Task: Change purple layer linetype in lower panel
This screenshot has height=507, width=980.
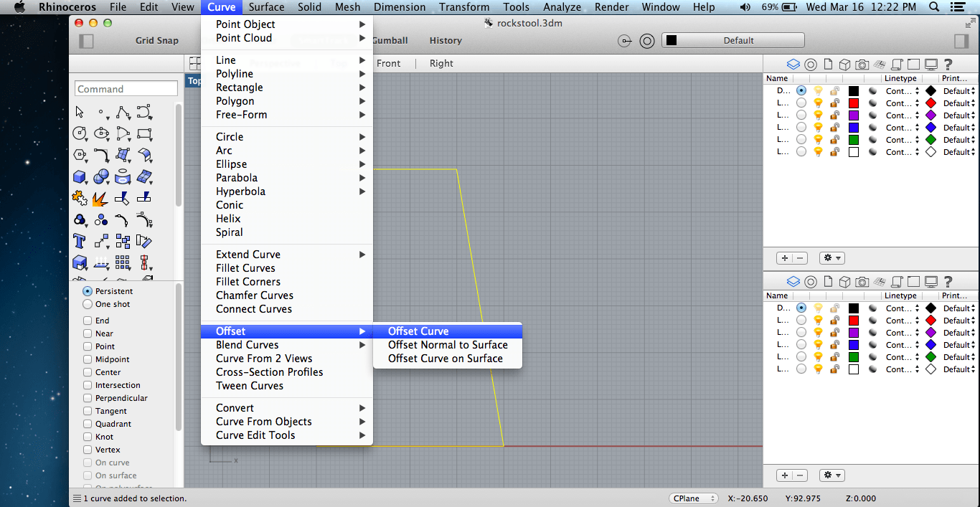Action: click(903, 333)
